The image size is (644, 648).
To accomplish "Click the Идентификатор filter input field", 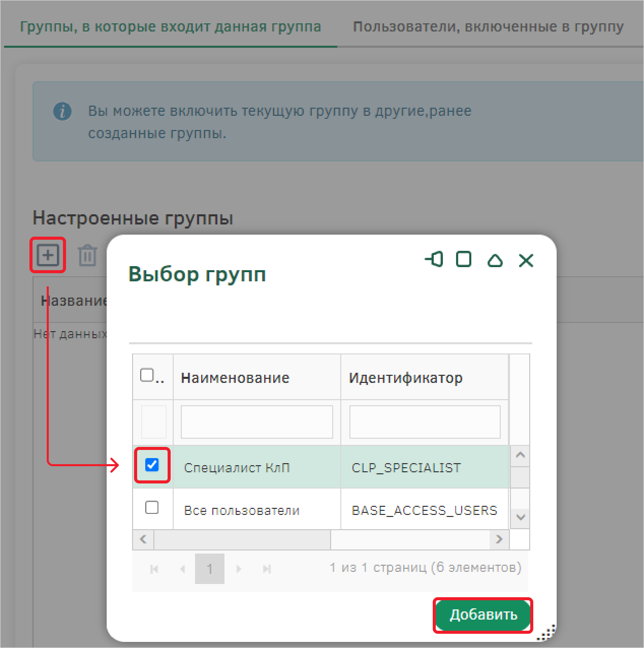I will [x=425, y=422].
